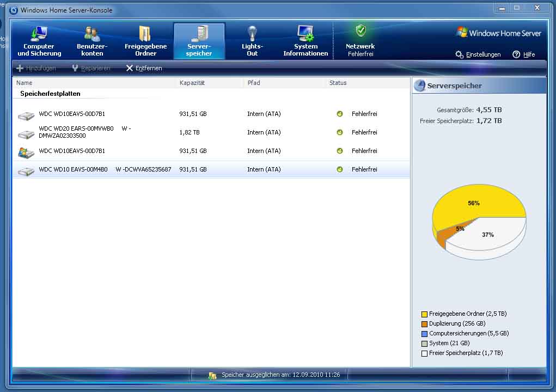The width and height of the screenshot is (556, 392).
Task: Click the Netzwerk Fehlerfrei shield icon
Action: click(361, 31)
